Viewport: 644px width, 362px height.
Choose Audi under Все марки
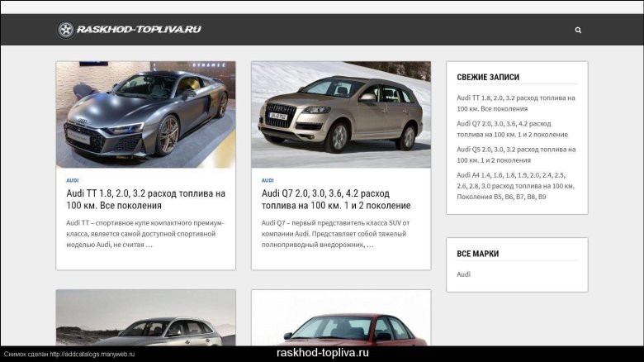click(464, 274)
